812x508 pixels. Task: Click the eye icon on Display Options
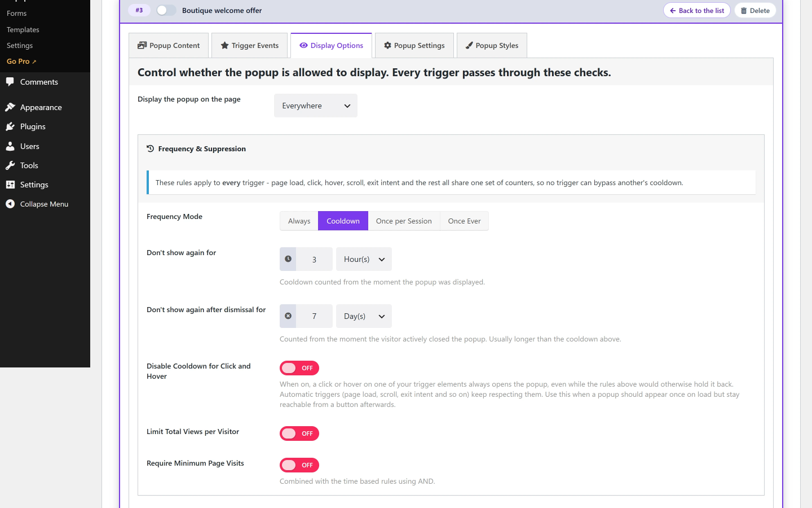[x=303, y=46]
